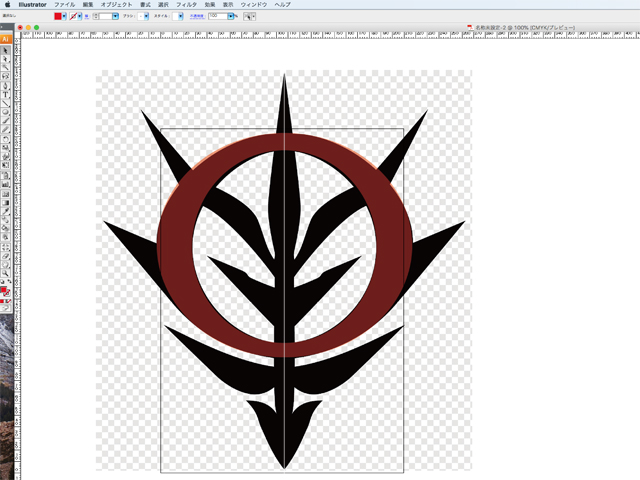Select the Live Paint Bucket tool
This screenshot has height=480, width=640.
click(x=6, y=228)
